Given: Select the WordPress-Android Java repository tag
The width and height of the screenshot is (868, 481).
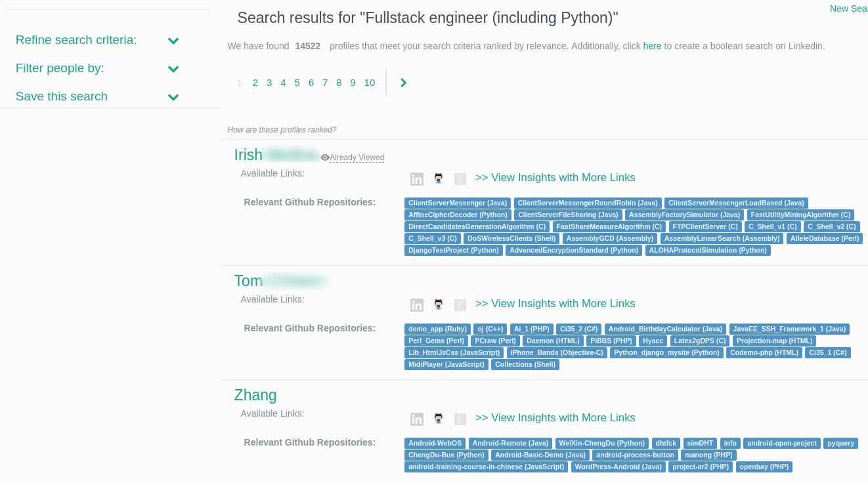Looking at the screenshot, I should pos(618,467).
